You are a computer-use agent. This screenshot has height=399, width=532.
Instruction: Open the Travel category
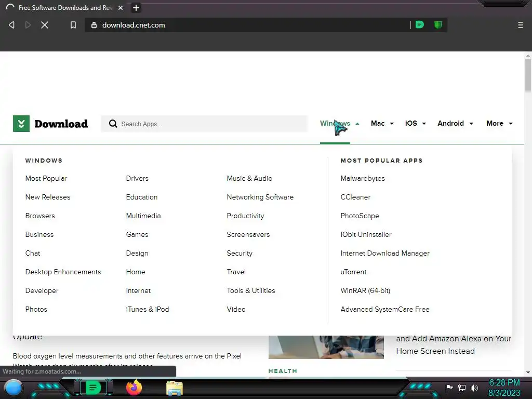(x=236, y=272)
